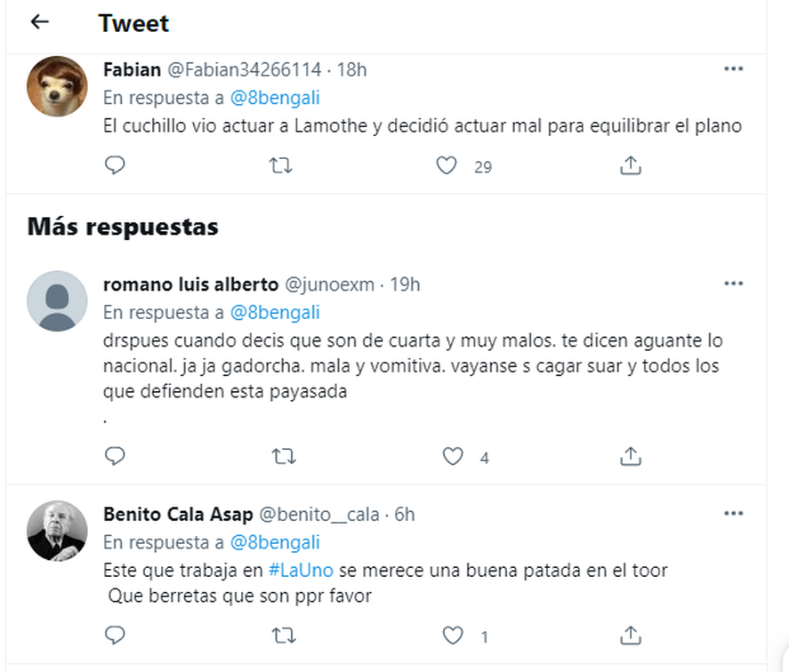Open Fabian's dog profile picture

(57, 86)
